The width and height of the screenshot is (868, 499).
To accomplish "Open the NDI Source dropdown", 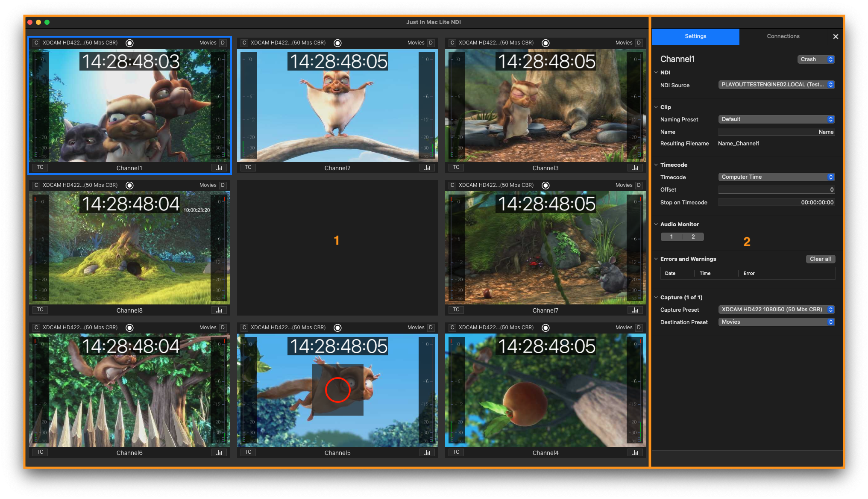I will (x=777, y=85).
